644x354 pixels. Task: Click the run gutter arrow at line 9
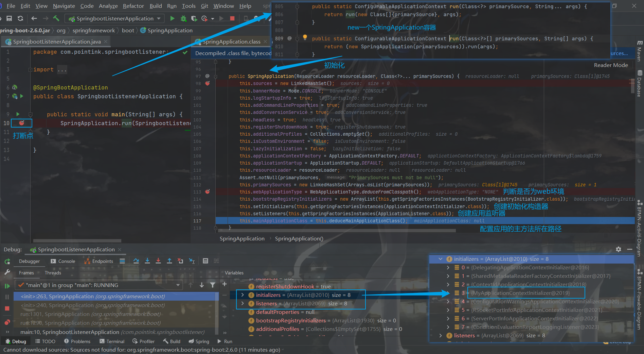pos(18,114)
